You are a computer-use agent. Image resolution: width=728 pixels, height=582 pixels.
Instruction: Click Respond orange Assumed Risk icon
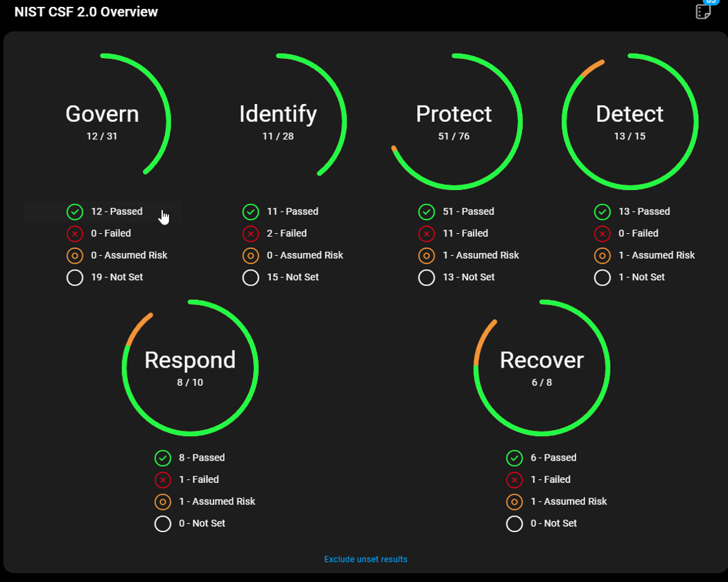(x=163, y=502)
